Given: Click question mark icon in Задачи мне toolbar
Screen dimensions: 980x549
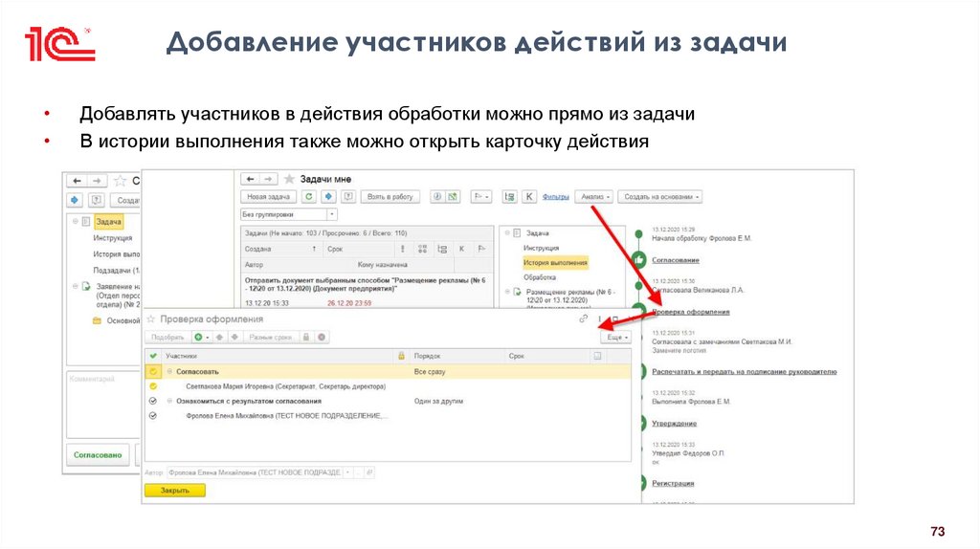Looking at the screenshot, I should pos(348,197).
